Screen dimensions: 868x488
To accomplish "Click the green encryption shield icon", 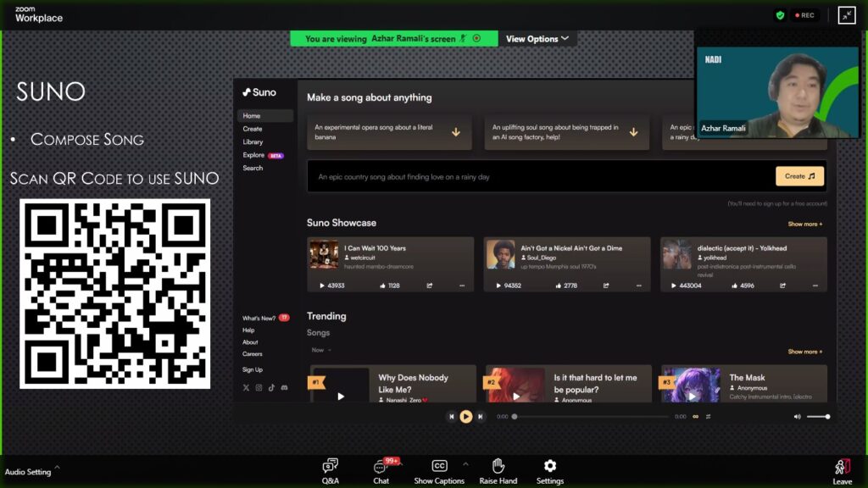I will click(x=780, y=15).
